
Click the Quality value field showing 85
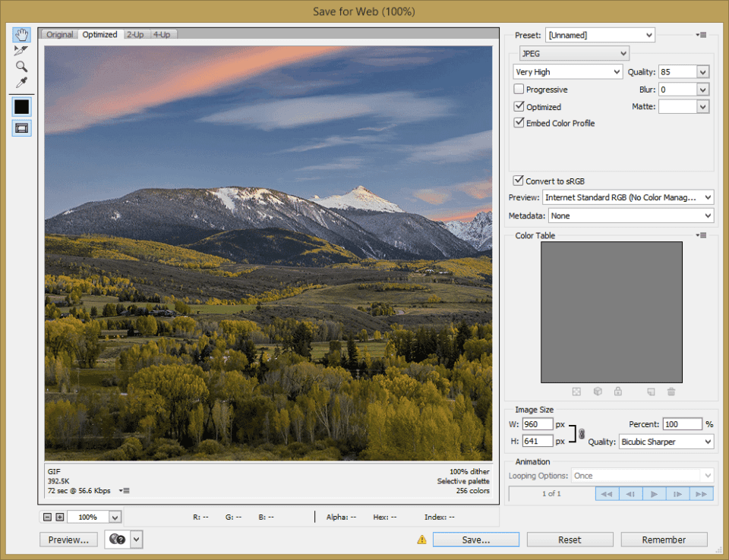[x=678, y=72]
